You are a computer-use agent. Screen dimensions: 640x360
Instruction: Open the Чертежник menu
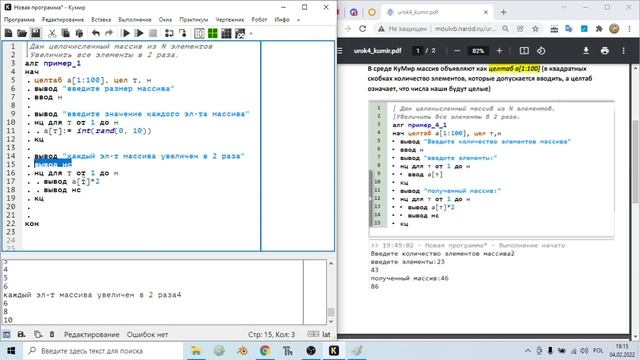click(x=229, y=20)
